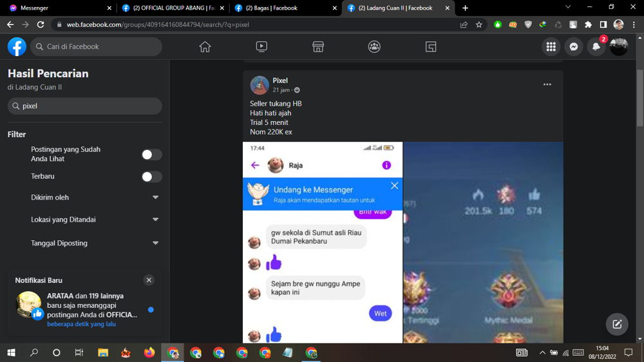This screenshot has width=644, height=362.
Task: Open the Watch video icon
Action: pyautogui.click(x=261, y=46)
